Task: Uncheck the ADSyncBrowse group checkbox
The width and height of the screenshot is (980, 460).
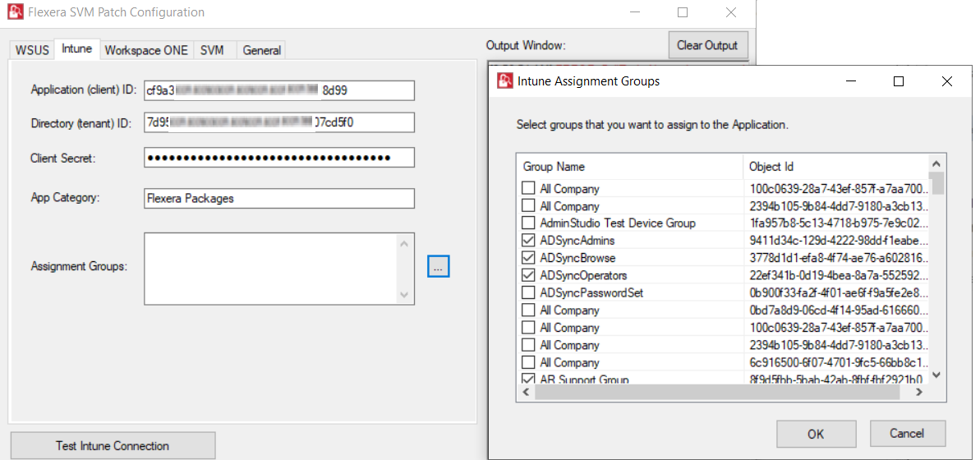Action: click(529, 258)
